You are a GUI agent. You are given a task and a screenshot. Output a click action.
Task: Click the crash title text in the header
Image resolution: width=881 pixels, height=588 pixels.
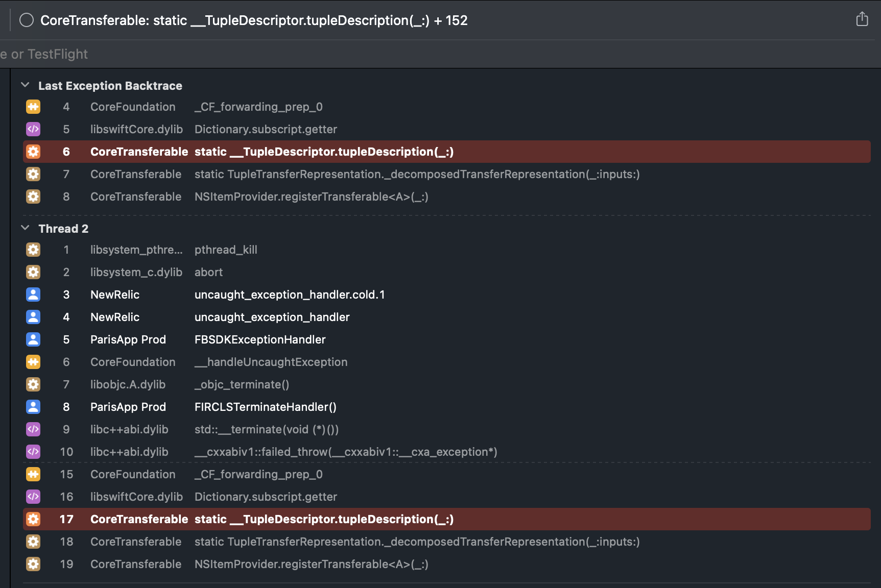coord(254,20)
